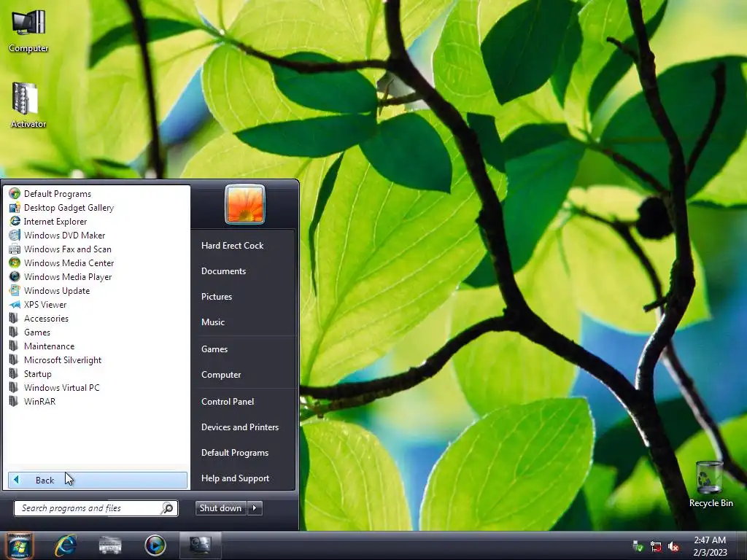Open the keyboard icon in taskbar

(110, 545)
